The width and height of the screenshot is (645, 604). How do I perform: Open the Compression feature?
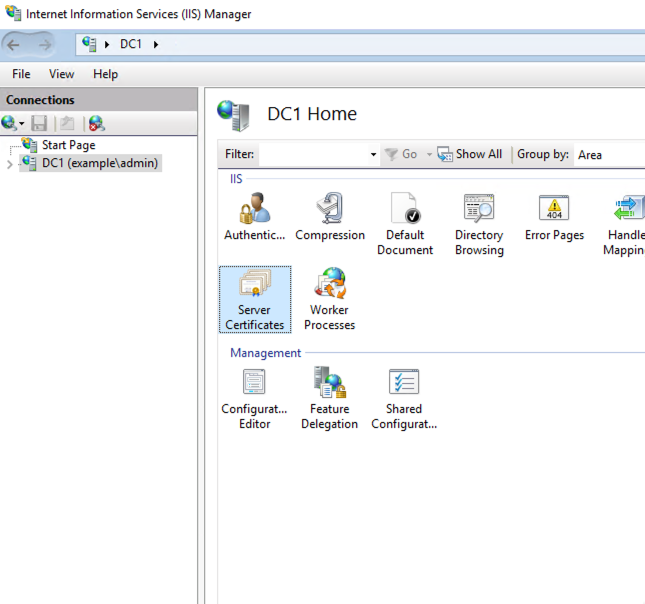pos(330,217)
